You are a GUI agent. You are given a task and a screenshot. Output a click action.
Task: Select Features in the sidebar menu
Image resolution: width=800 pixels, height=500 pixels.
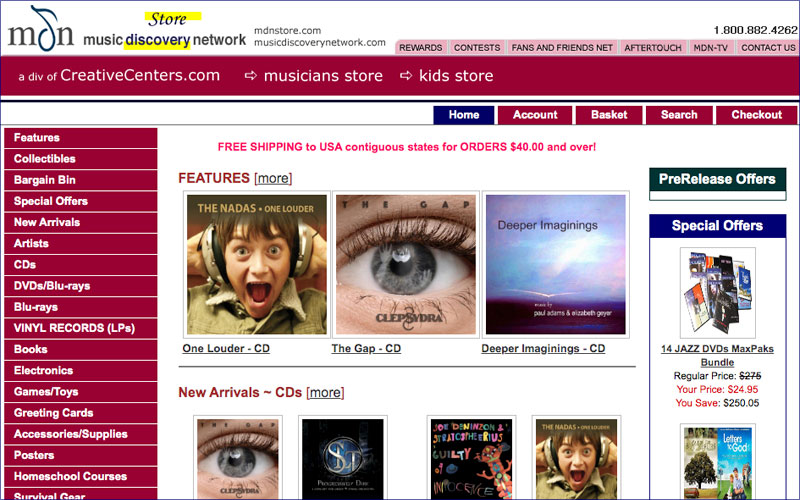point(81,138)
